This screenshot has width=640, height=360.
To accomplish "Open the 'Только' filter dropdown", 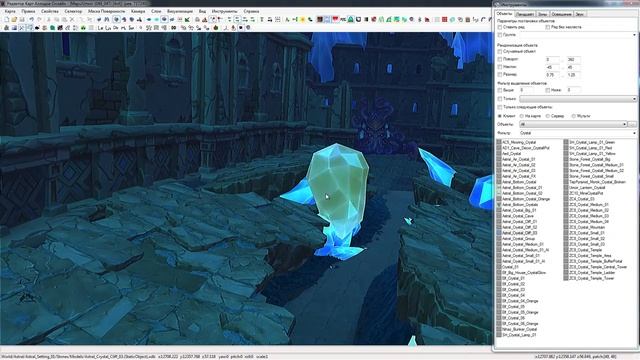I will point(578,99).
